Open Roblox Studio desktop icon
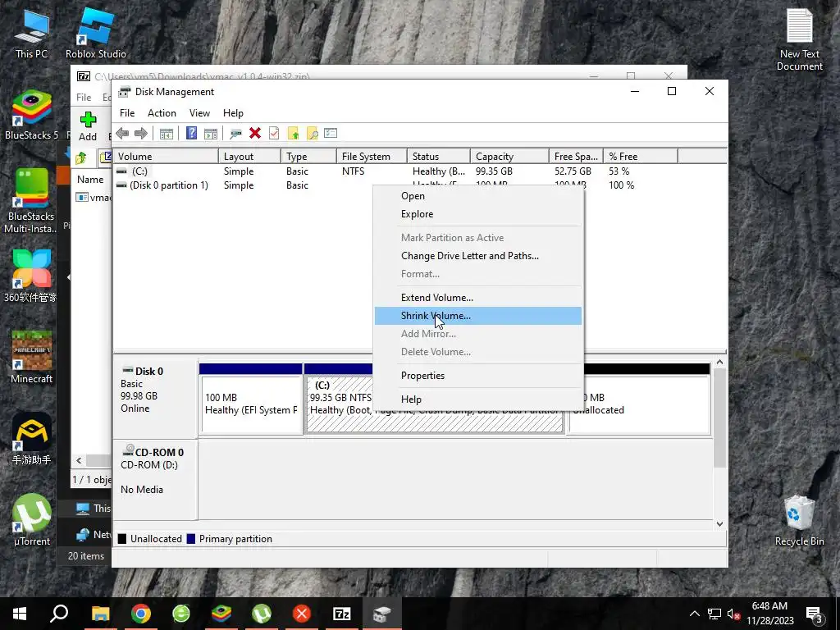The width and height of the screenshot is (840, 630). [95, 34]
